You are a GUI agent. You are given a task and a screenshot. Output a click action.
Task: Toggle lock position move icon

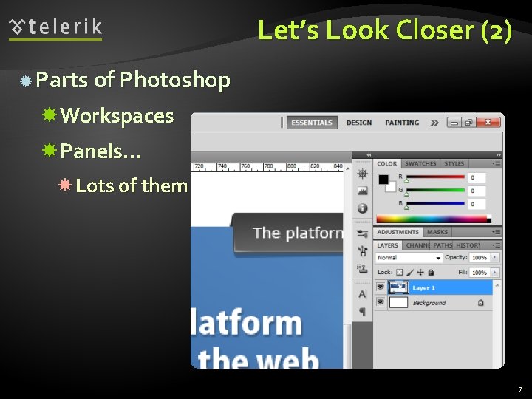pyautogui.click(x=420, y=272)
